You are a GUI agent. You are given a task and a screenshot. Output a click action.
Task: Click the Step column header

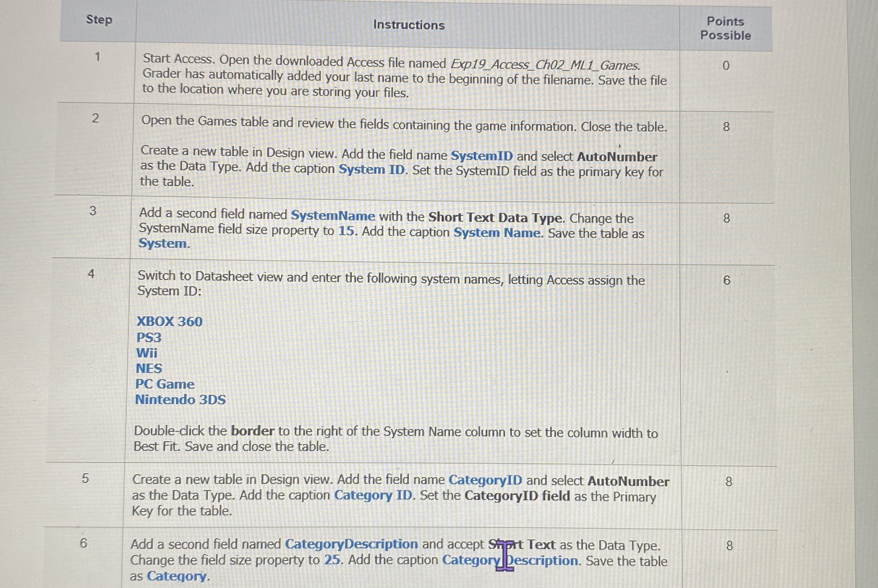coord(99,20)
